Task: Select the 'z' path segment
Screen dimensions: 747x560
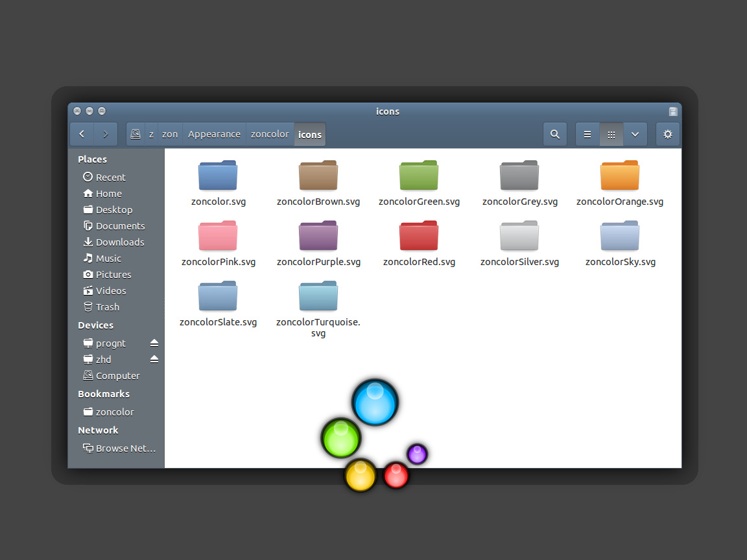Action: pos(151,134)
